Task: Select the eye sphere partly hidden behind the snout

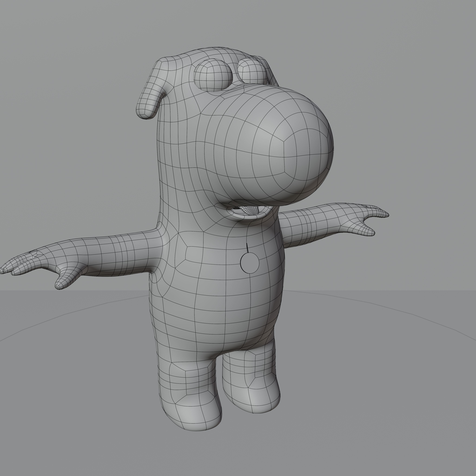Action: [x=253, y=71]
